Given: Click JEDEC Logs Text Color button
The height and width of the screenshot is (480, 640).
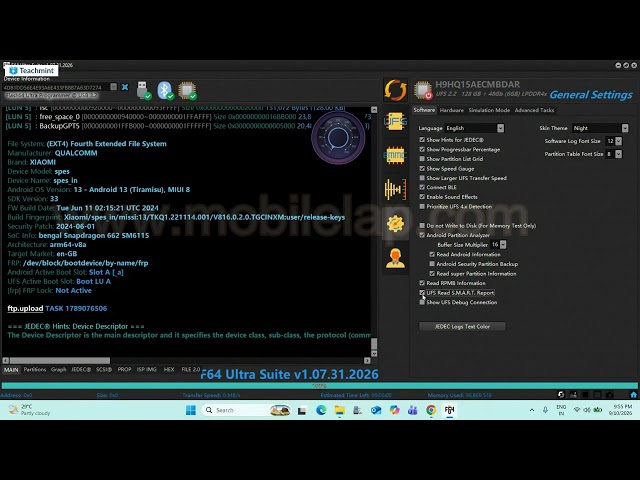Looking at the screenshot, I should [462, 327].
